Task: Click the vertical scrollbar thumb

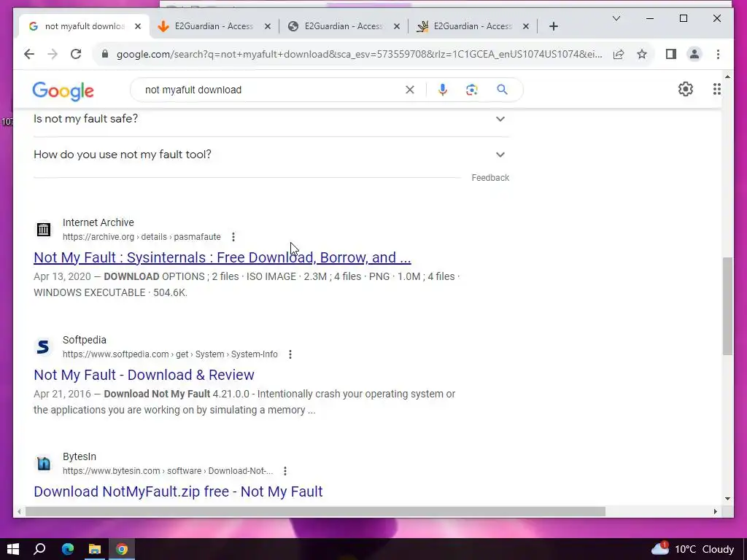Action: tap(727, 306)
